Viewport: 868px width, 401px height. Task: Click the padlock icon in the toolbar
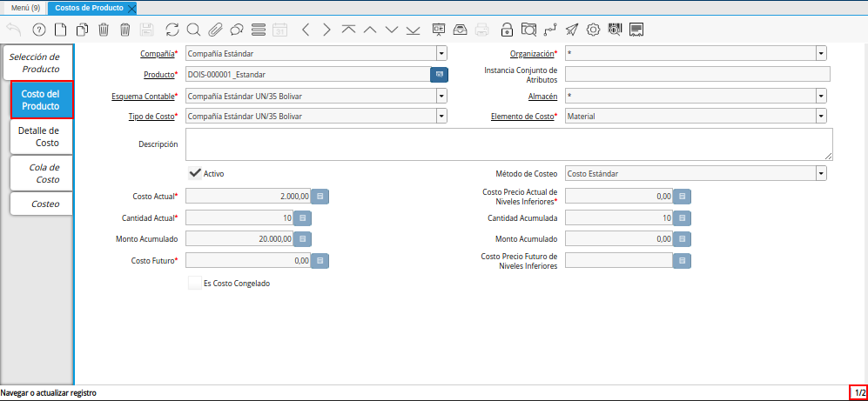tap(508, 30)
